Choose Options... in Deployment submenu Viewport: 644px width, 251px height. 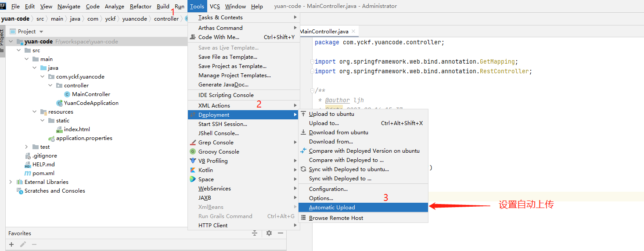363,198
